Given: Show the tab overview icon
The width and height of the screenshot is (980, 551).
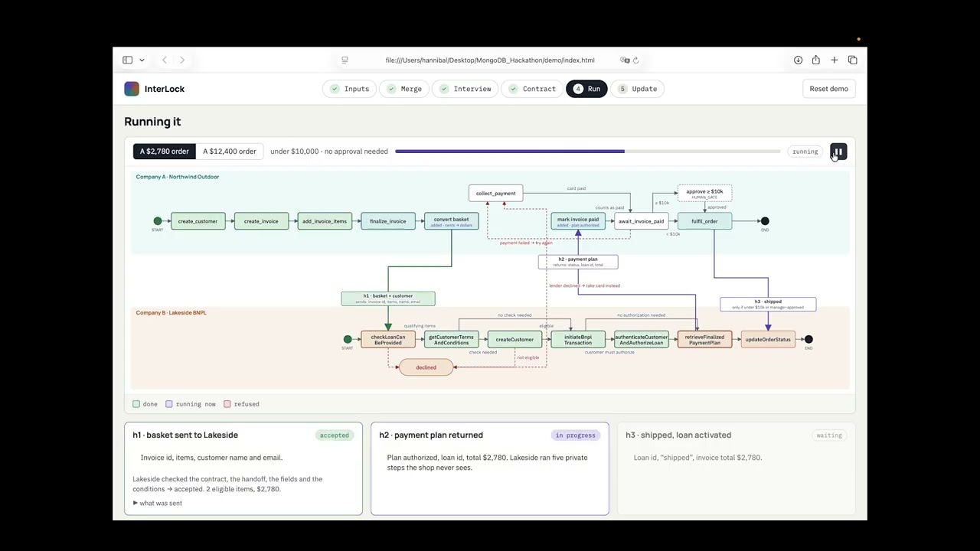Looking at the screenshot, I should (853, 60).
